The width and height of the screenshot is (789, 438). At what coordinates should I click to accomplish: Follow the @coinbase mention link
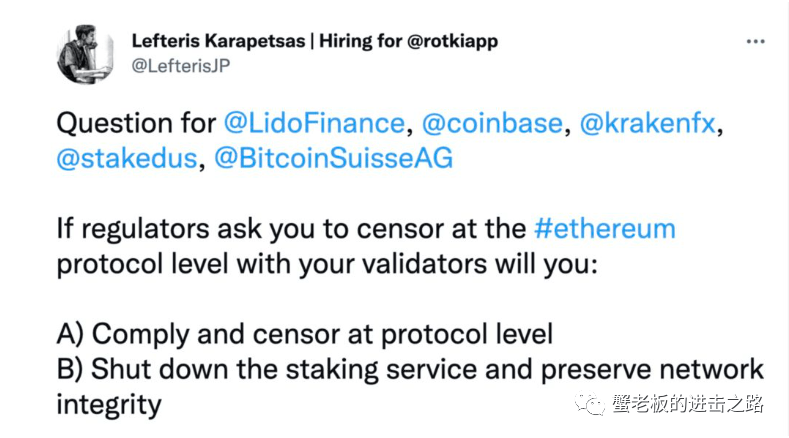[492, 123]
